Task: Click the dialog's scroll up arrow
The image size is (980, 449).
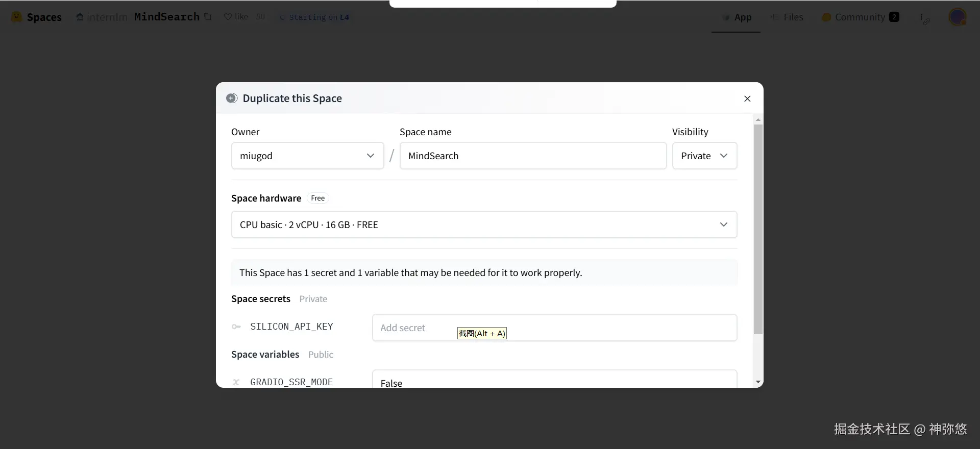Action: pos(758,119)
